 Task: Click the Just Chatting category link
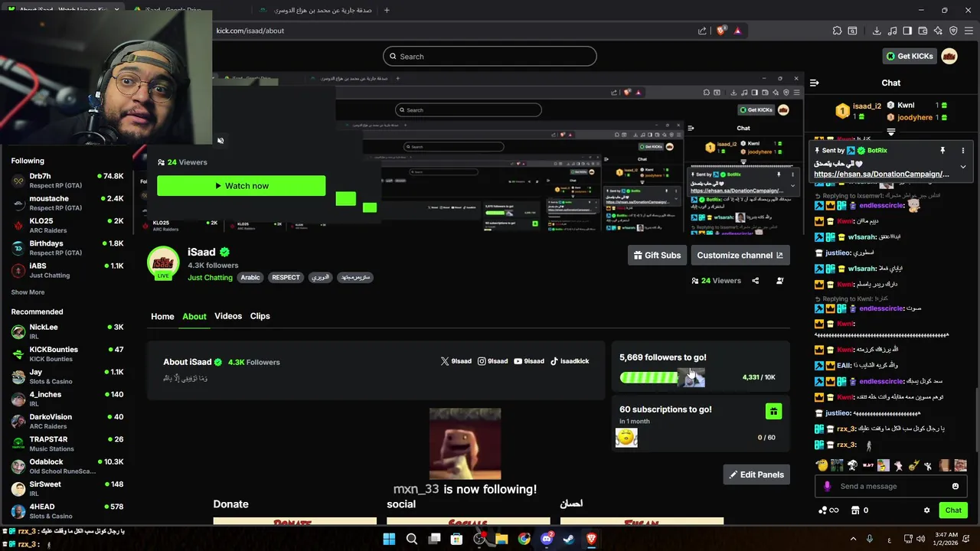pyautogui.click(x=210, y=278)
